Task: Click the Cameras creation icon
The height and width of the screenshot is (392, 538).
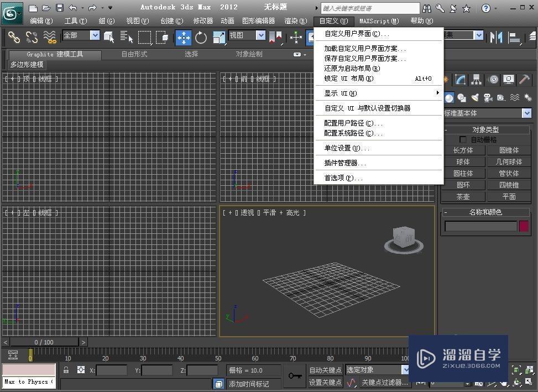Action: [x=488, y=98]
